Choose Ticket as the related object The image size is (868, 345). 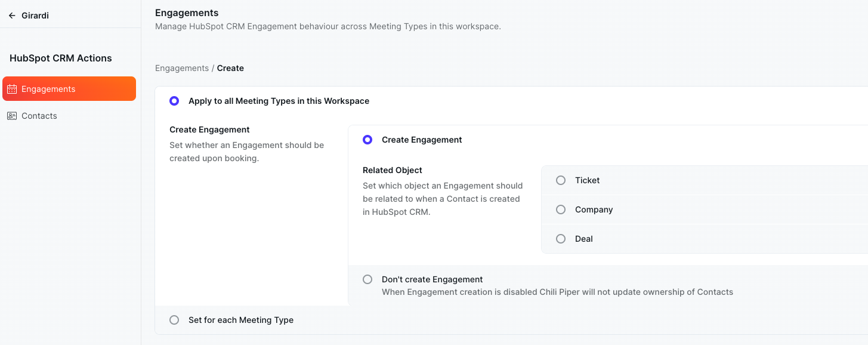561,180
